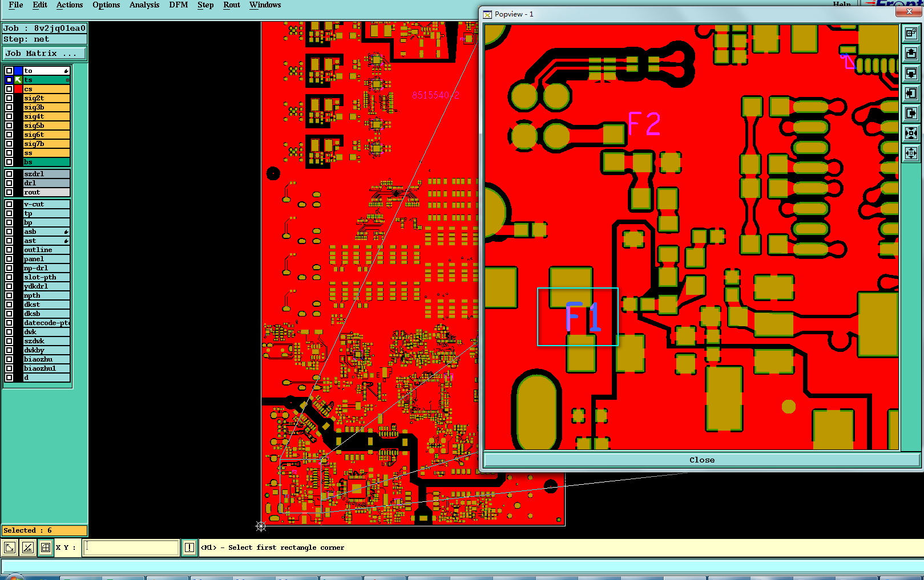The height and width of the screenshot is (580, 924).
Task: Select the sig4t layer name
Action: pos(46,116)
